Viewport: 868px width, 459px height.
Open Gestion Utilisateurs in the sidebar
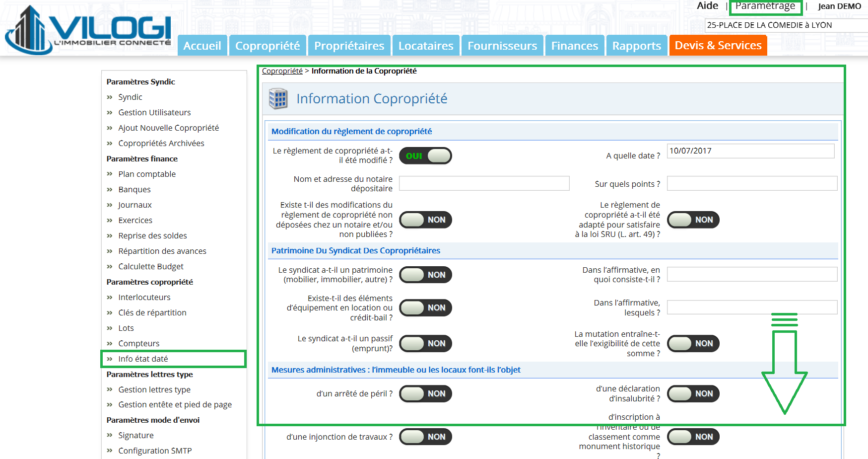pyautogui.click(x=154, y=112)
